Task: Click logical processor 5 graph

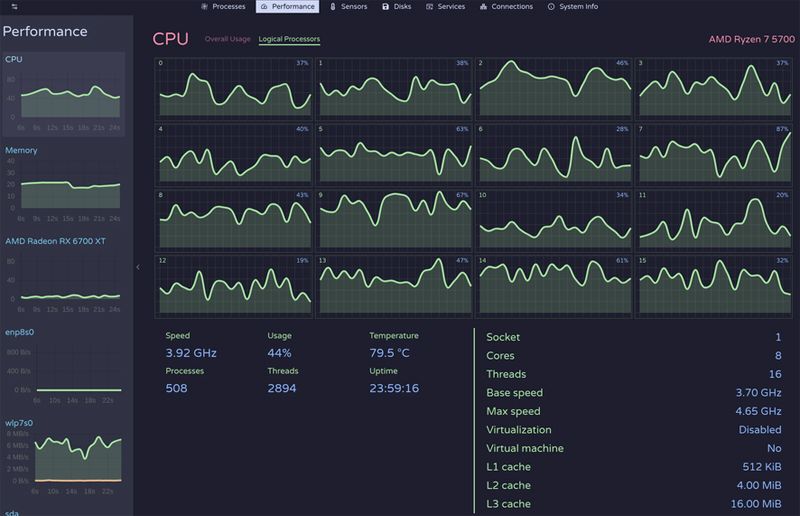Action: point(394,154)
